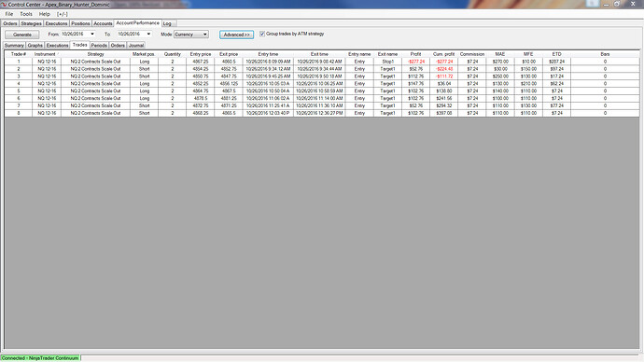Open the Log tab
This screenshot has width=644, height=362.
click(167, 24)
